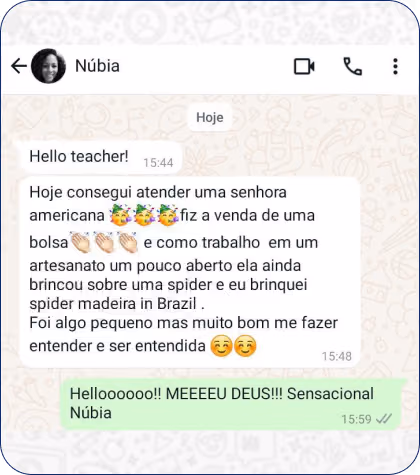This screenshot has height=475, width=420.
Task: Click the first clapping hands emoji
Action: pos(80,242)
